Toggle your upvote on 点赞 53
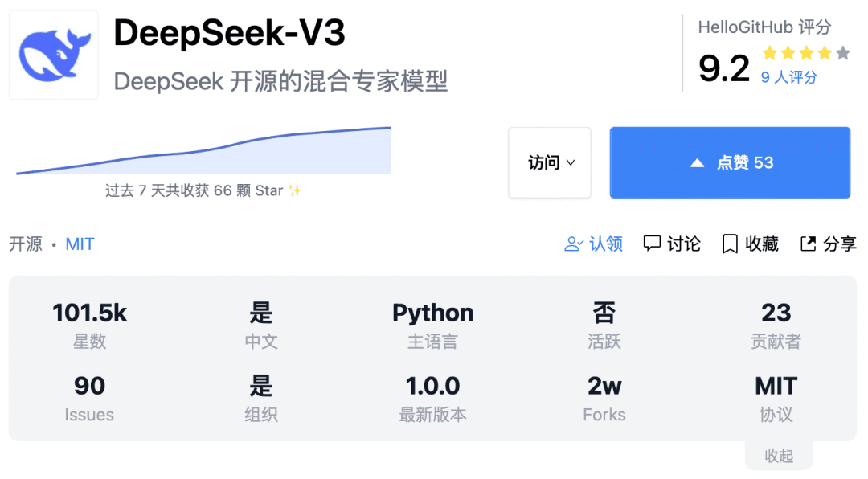 coord(730,162)
